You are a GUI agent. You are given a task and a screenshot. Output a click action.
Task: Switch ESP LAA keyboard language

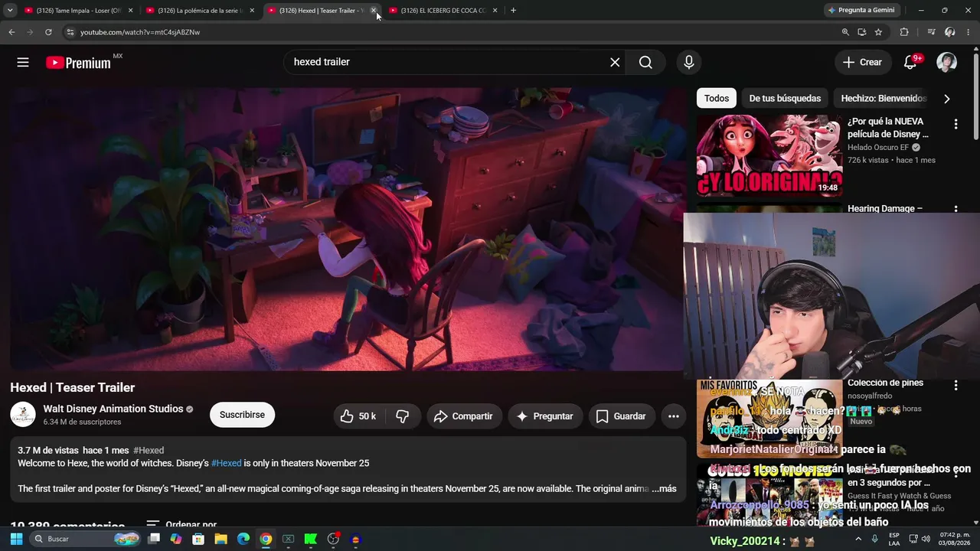[x=894, y=539]
